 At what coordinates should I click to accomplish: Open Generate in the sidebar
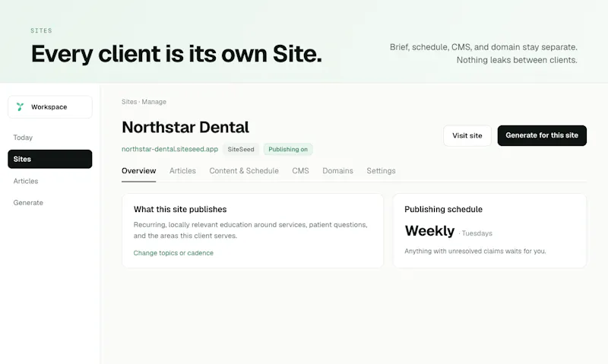[28, 203]
